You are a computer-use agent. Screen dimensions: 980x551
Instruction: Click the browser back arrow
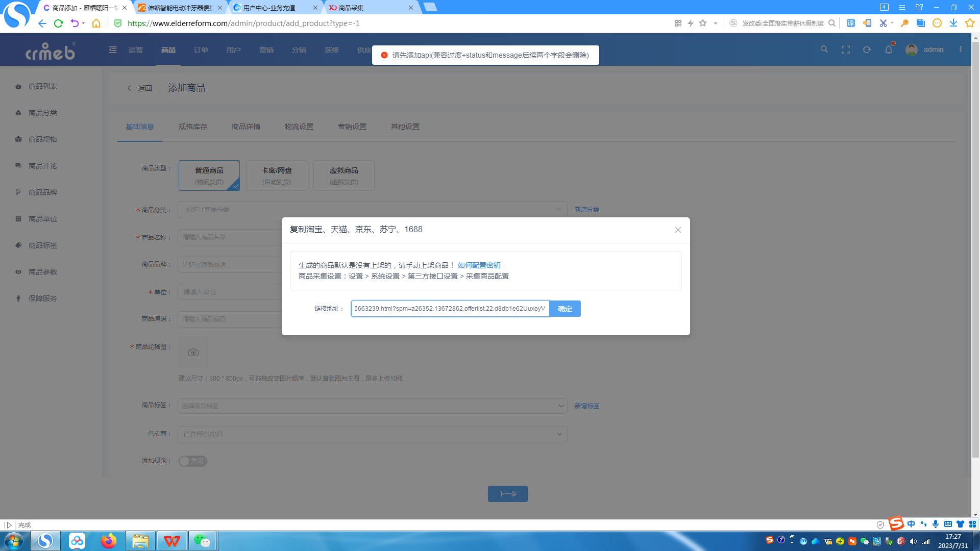pyautogui.click(x=42, y=23)
